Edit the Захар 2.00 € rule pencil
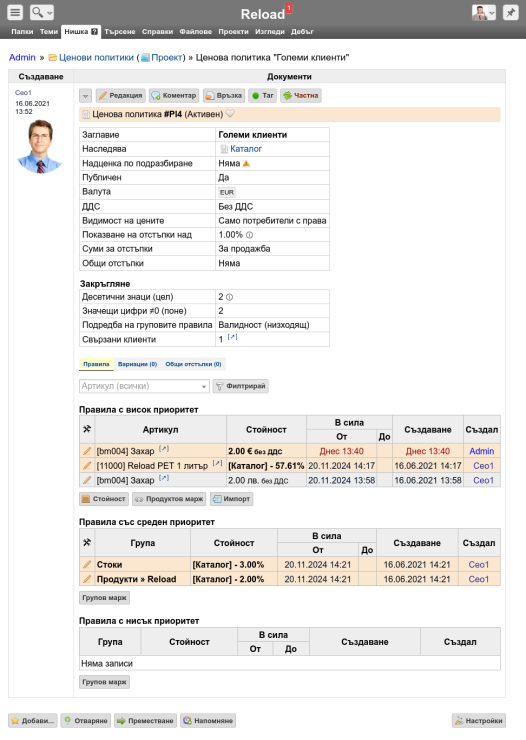This screenshot has width=526, height=740. [87, 451]
